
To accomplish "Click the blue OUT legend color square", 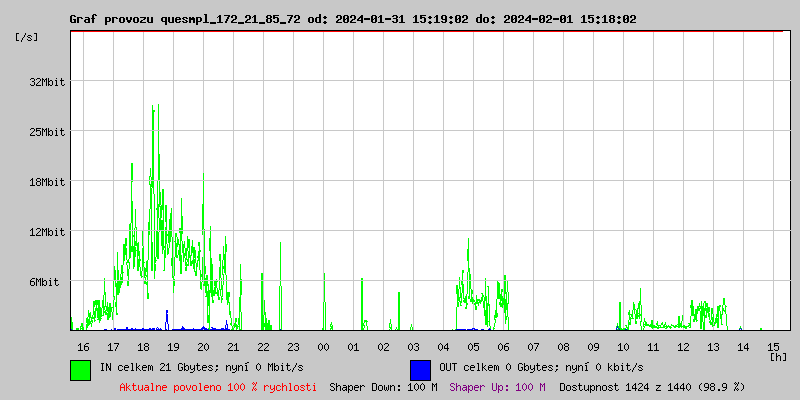I will 420,369.
